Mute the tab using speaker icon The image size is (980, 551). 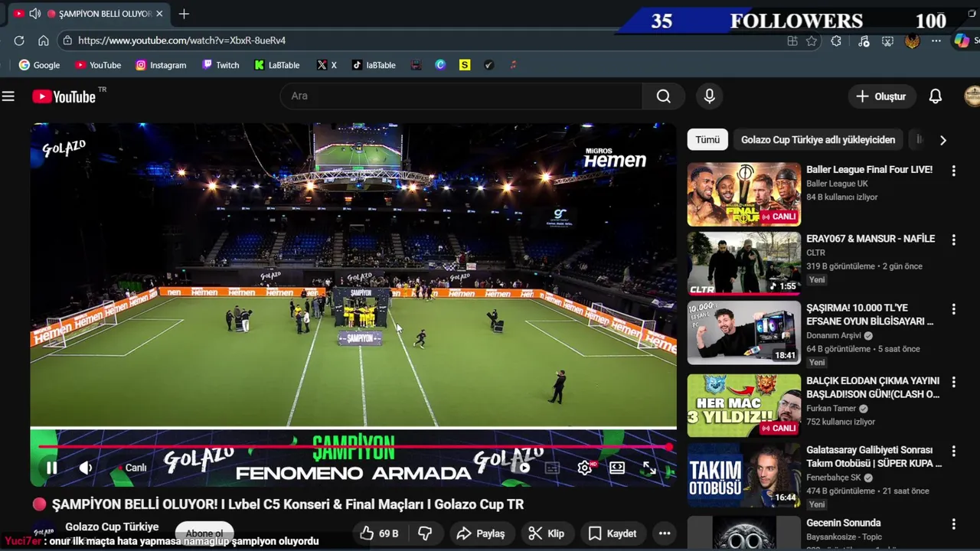pos(35,14)
